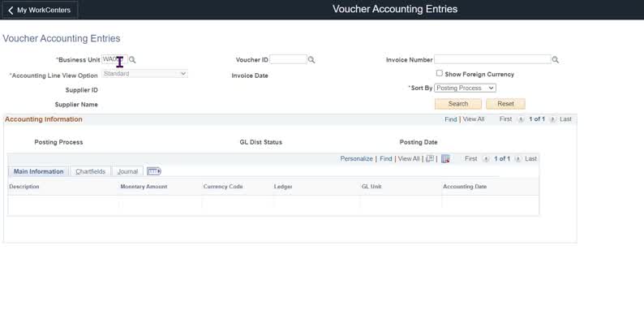Click the Download to Excel grid icon

[445, 159]
